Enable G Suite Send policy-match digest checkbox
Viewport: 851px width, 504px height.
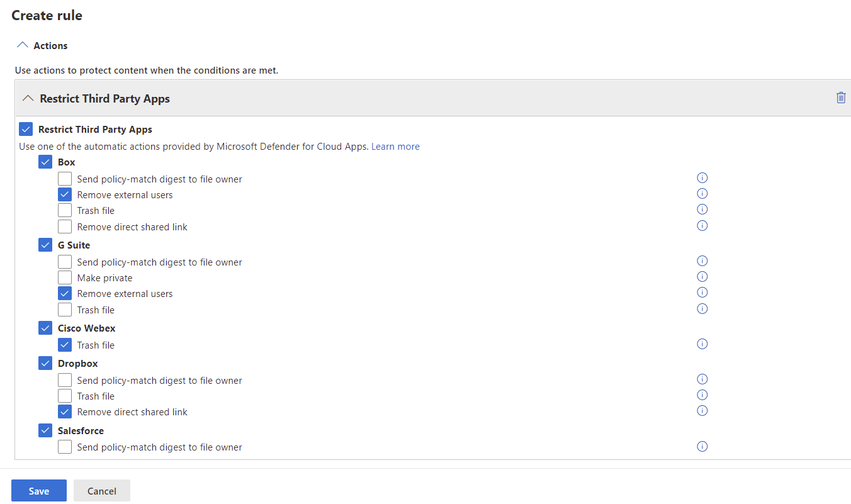tap(65, 262)
